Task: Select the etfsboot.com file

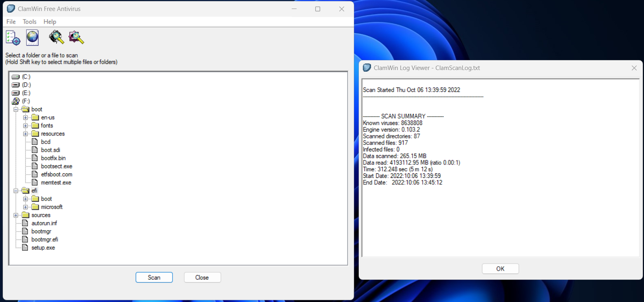Action: 57,174
